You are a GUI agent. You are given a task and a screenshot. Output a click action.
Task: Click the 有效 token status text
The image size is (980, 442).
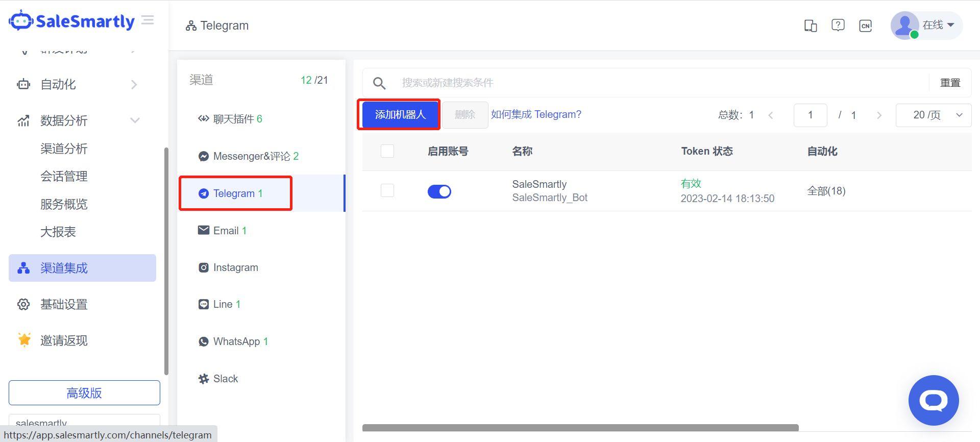coord(691,184)
